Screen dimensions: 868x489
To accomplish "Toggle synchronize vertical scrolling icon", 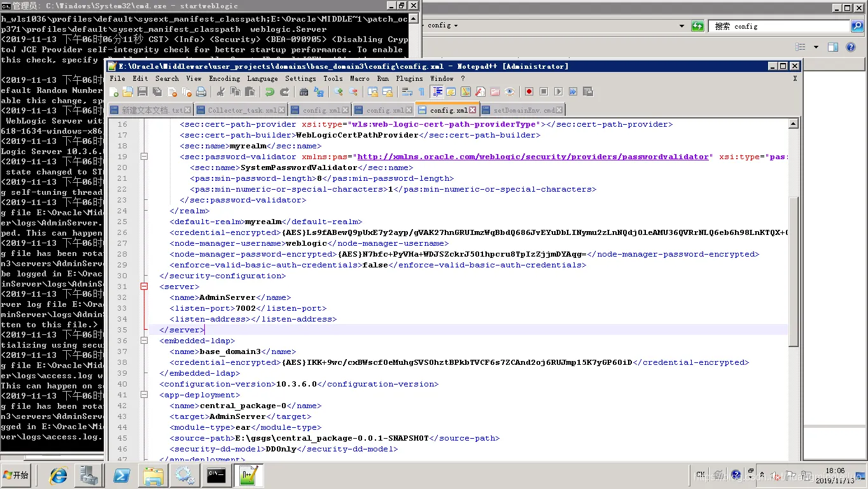I will 373,92.
